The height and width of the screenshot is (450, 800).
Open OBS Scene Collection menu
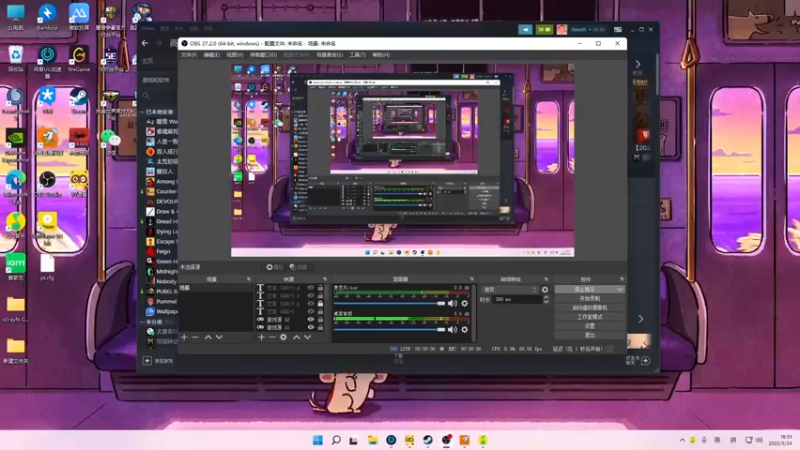[x=330, y=55]
